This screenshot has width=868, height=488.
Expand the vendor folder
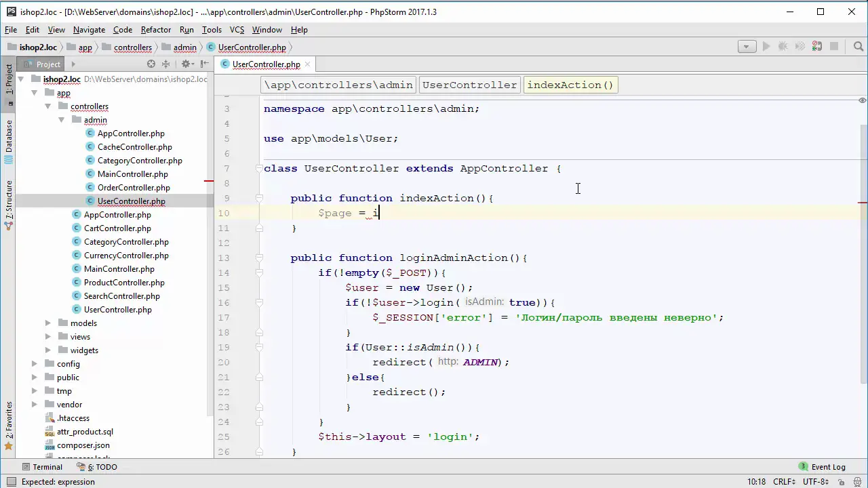(35, 405)
